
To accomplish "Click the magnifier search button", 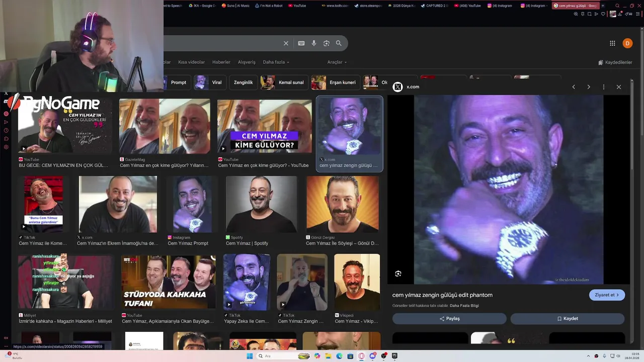I will click(x=339, y=43).
